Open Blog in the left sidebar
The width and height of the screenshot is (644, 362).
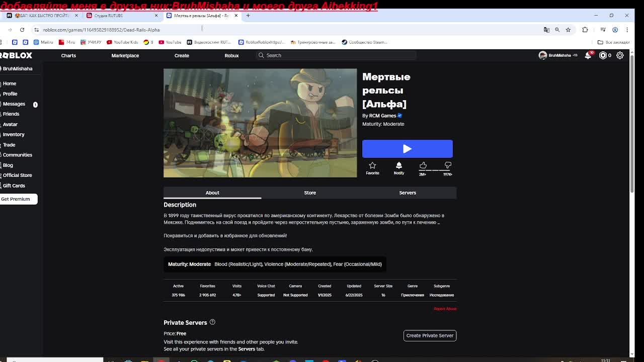pyautogui.click(x=8, y=165)
